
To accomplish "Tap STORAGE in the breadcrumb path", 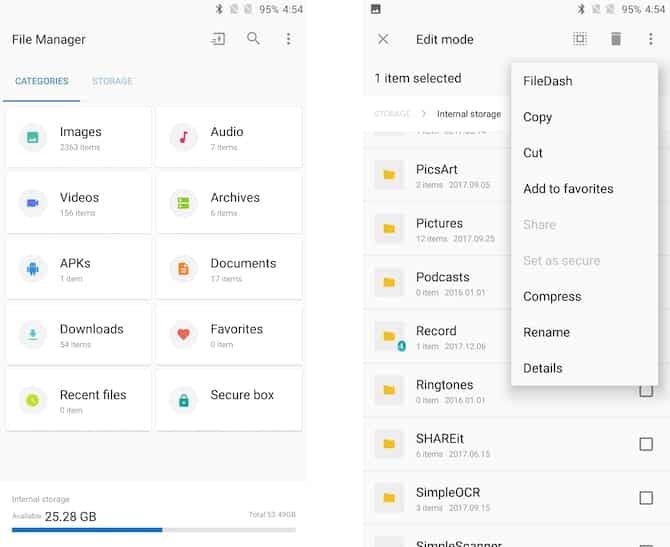I will coord(392,114).
